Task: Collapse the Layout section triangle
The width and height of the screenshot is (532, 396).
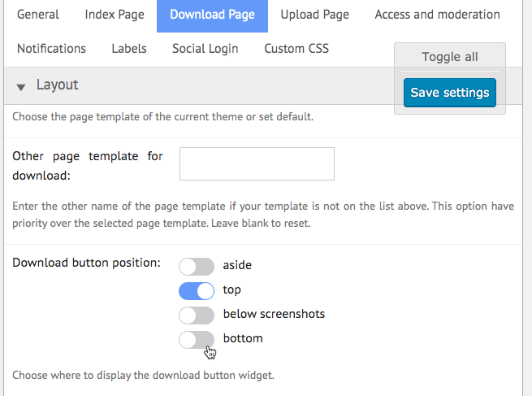Action: tap(20, 87)
